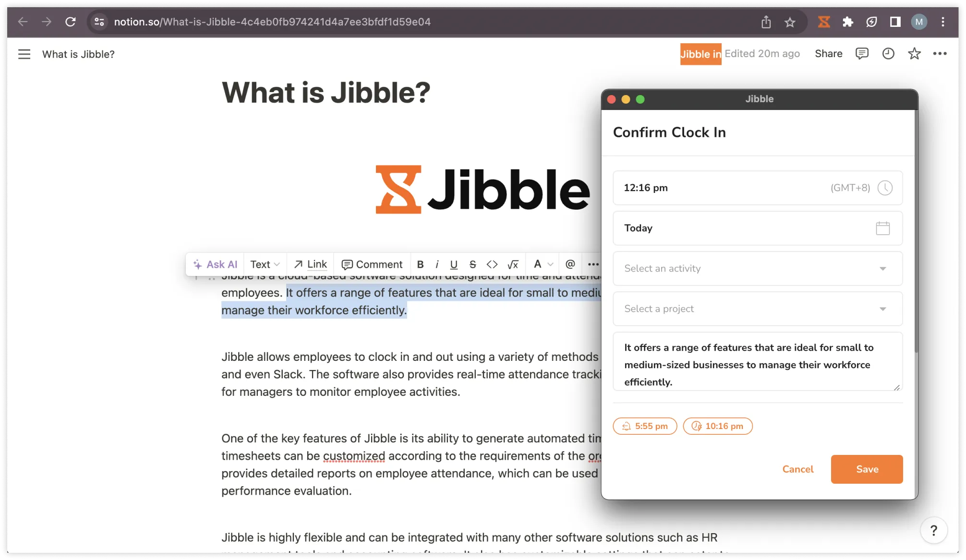Launch Ask AI from the toolbar
Screen dimensions: 966x560
tap(215, 264)
